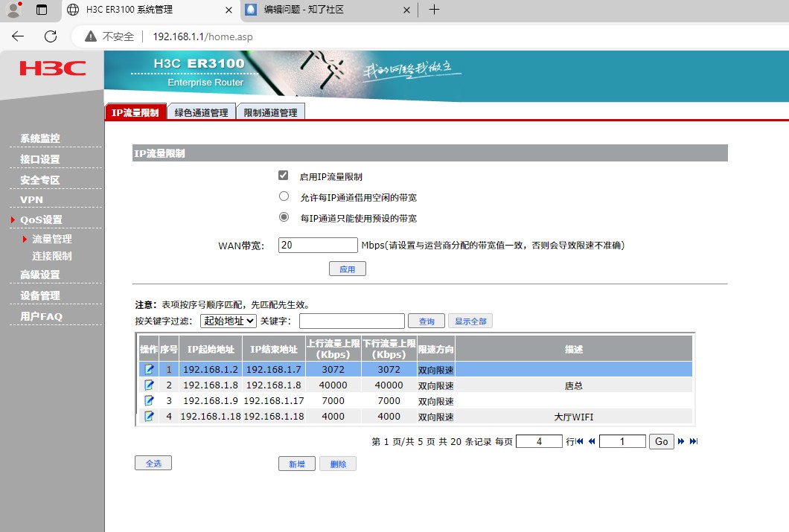Click the not-secure warning icon

point(91,36)
